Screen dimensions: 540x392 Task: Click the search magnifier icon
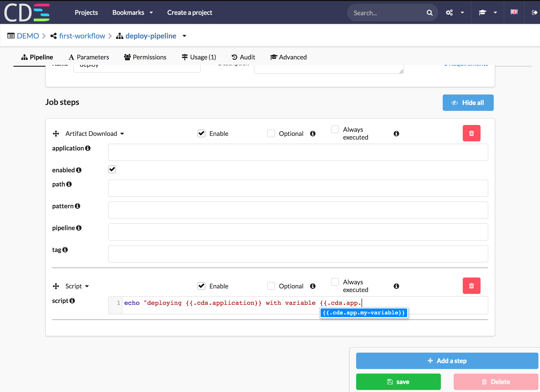pyautogui.click(x=429, y=13)
